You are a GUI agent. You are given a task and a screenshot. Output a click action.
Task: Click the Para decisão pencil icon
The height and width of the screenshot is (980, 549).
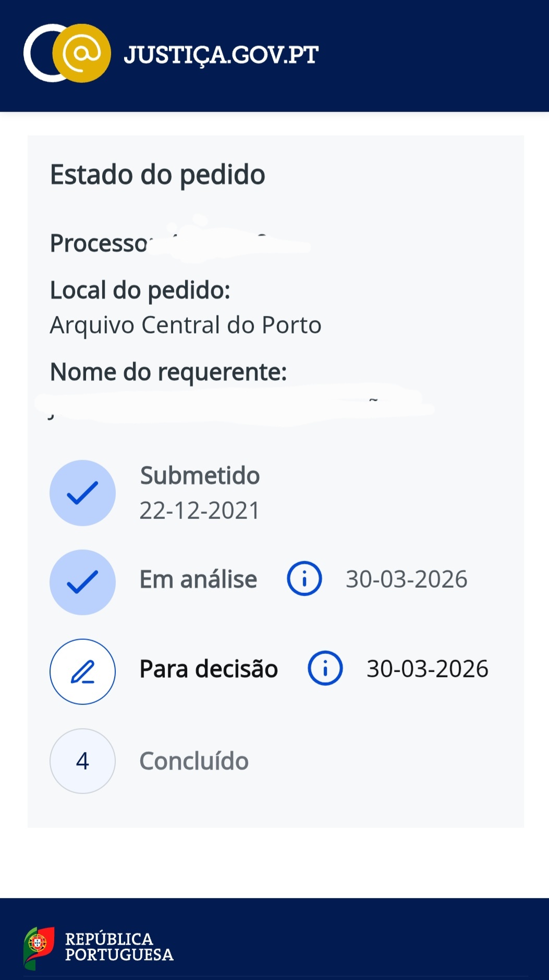tap(82, 672)
